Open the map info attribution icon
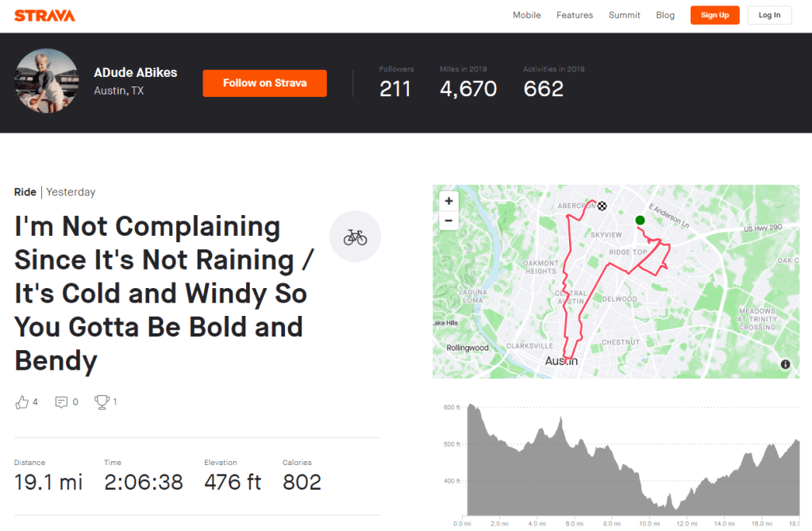Viewport: 812px width, 531px height. [x=785, y=364]
